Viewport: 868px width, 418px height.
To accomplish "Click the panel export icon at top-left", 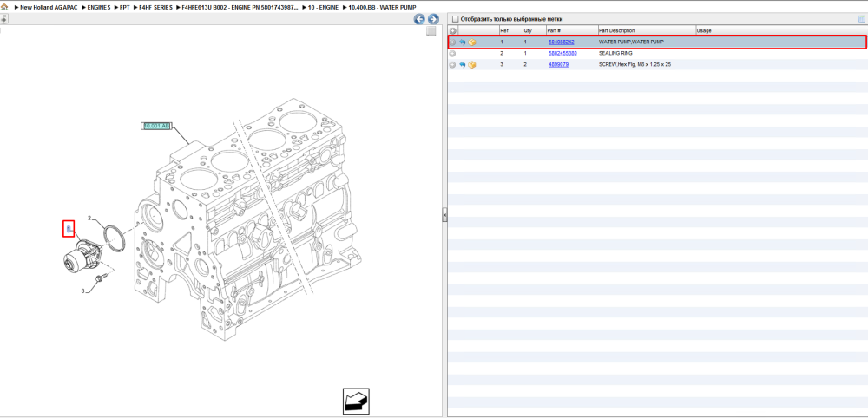I will point(3,19).
